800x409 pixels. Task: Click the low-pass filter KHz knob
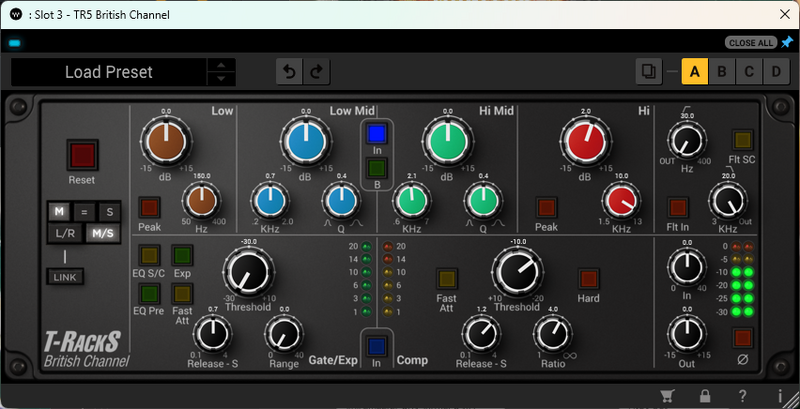pos(728,200)
